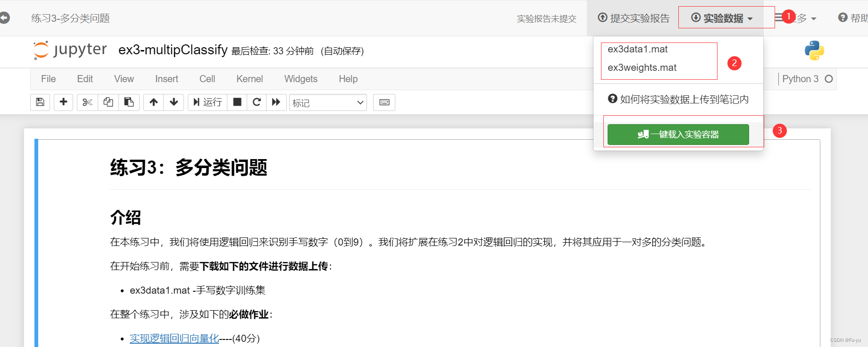Open the Kernel menu
The width and height of the screenshot is (868, 347).
click(x=250, y=79)
